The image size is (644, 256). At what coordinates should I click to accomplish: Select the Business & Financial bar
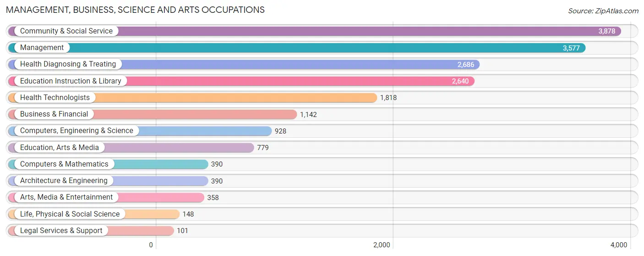click(x=153, y=114)
